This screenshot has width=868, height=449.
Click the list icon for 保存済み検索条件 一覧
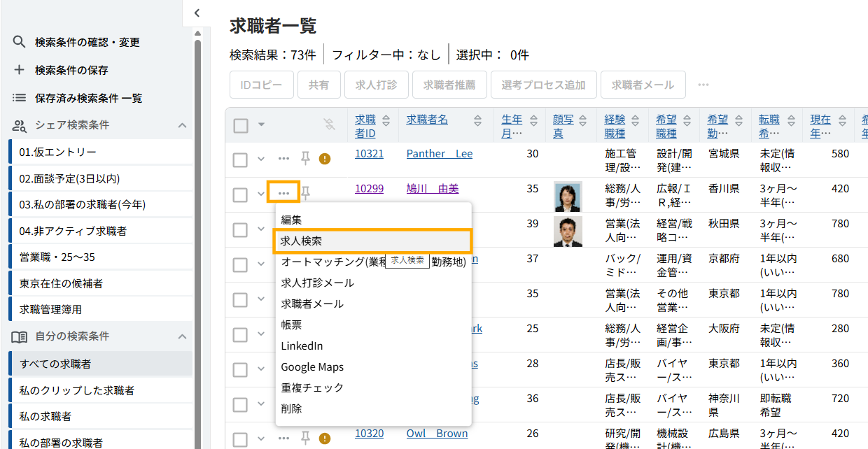pyautogui.click(x=19, y=98)
